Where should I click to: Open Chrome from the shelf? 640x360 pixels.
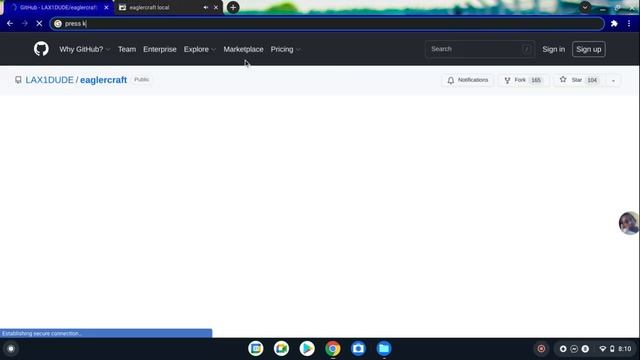point(333,349)
